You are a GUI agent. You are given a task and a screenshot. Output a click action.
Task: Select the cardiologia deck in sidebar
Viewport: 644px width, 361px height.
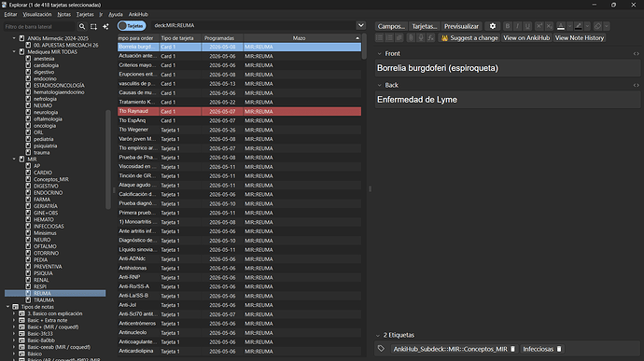[x=46, y=65]
